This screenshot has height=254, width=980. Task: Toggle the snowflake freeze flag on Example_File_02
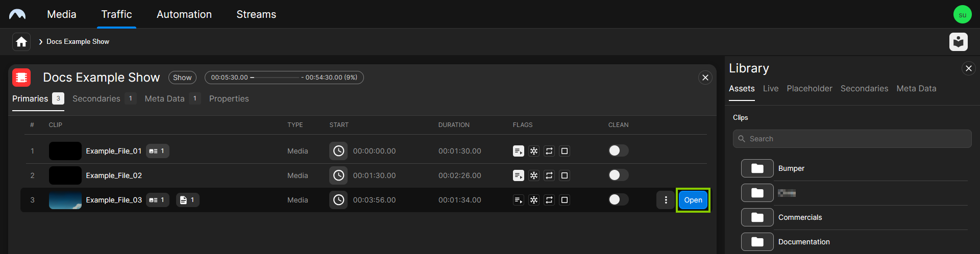pyautogui.click(x=533, y=175)
